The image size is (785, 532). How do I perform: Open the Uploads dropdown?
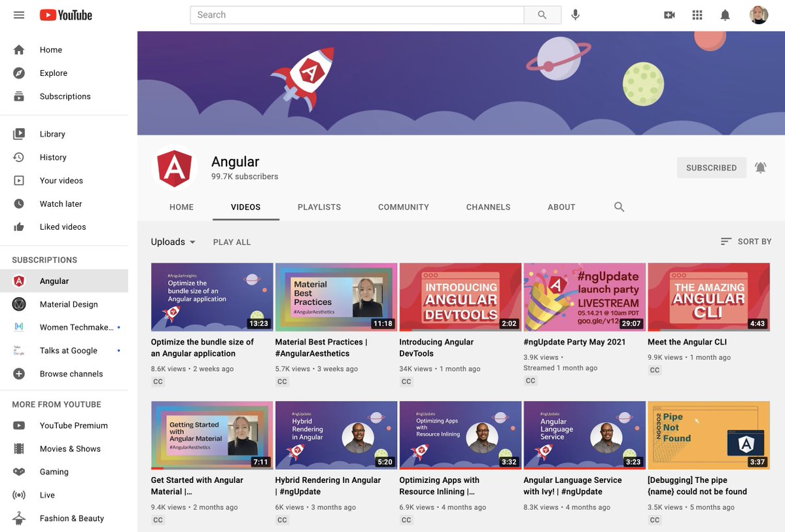click(172, 241)
